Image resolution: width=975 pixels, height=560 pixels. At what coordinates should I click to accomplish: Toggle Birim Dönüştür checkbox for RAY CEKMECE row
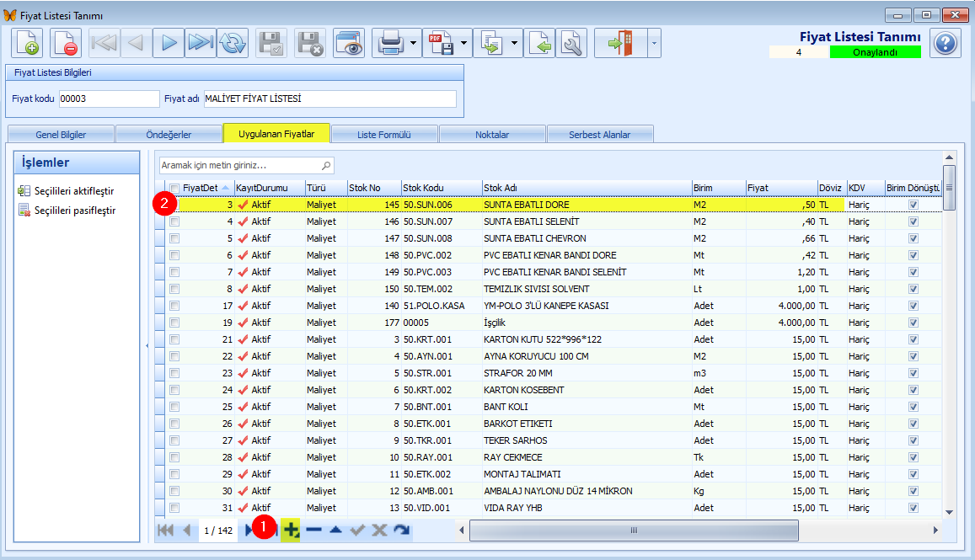913,456
